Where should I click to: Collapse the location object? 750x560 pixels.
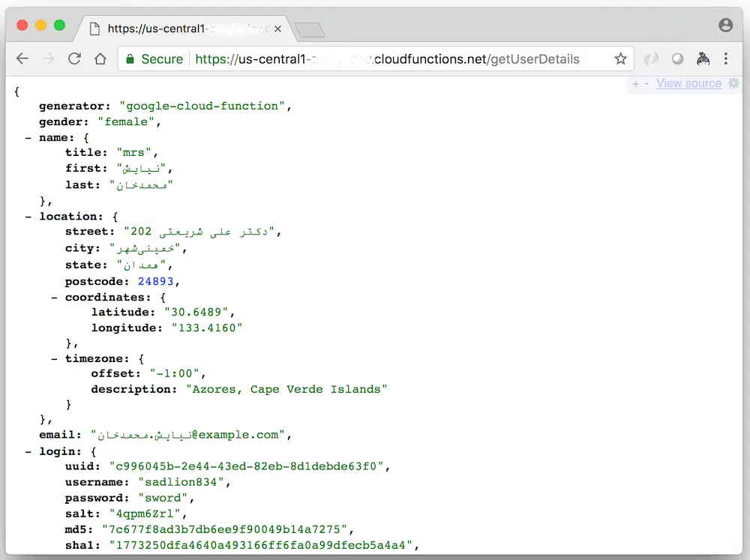point(28,216)
